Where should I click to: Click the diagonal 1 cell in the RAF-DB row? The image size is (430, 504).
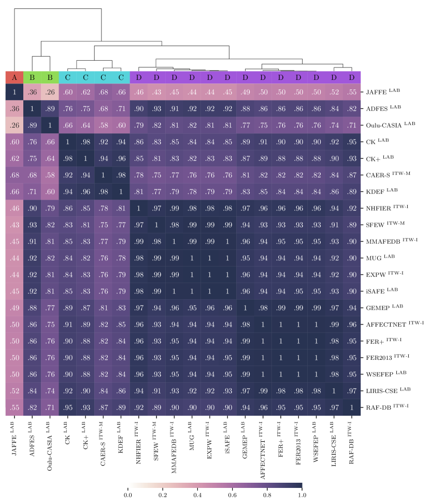[x=352, y=408]
